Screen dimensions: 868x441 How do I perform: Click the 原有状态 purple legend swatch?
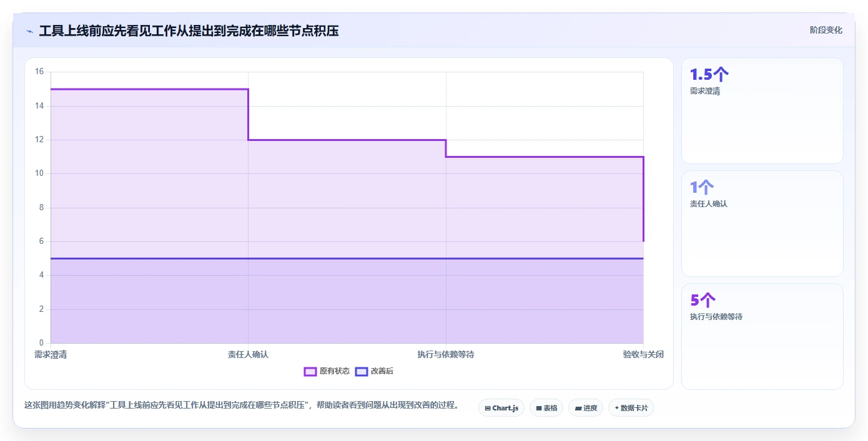click(310, 371)
